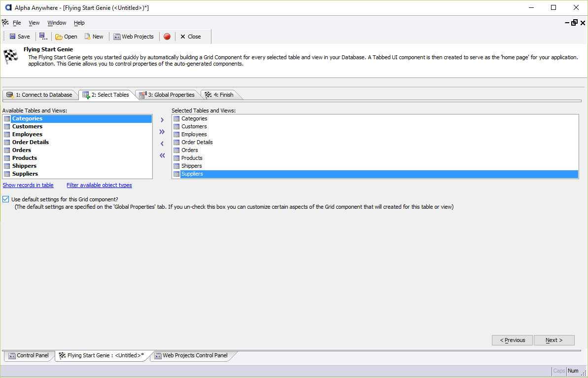Switch to Web Projects Control Panel tab
Viewport: 588px width, 378px height.
[191, 355]
